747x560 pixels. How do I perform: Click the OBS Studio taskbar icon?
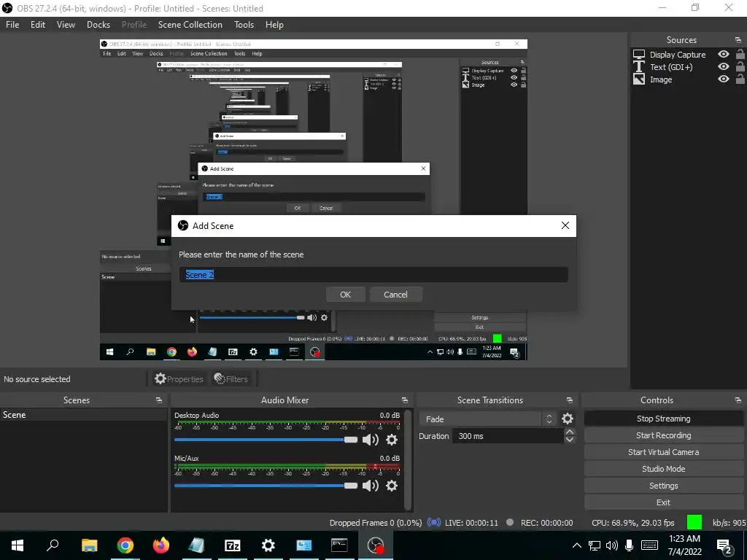(376, 545)
